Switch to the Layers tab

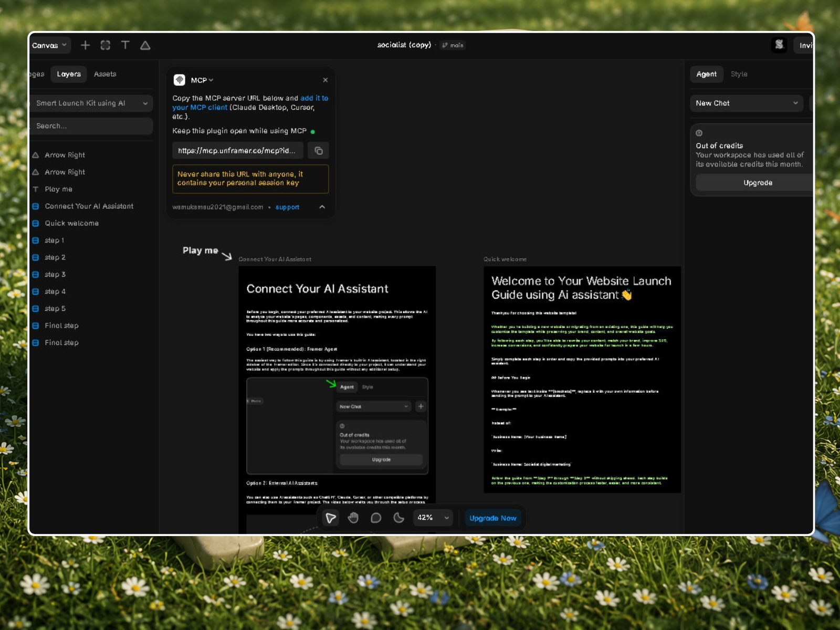click(69, 74)
